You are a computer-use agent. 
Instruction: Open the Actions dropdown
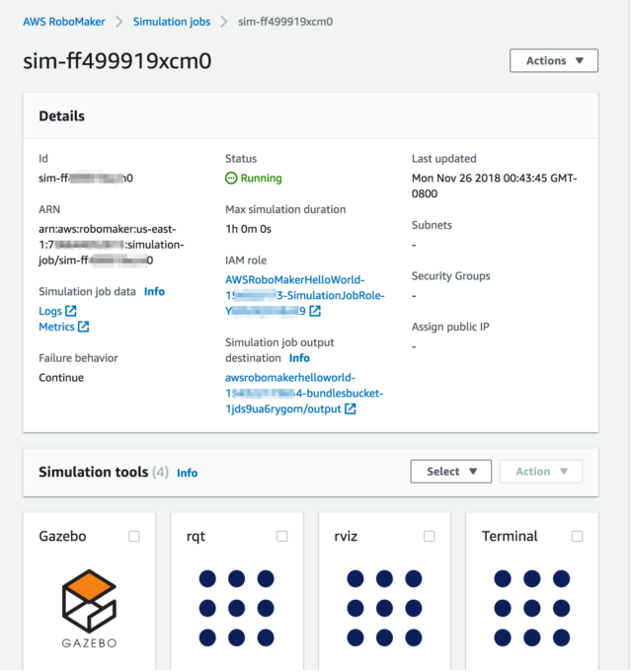point(554,60)
